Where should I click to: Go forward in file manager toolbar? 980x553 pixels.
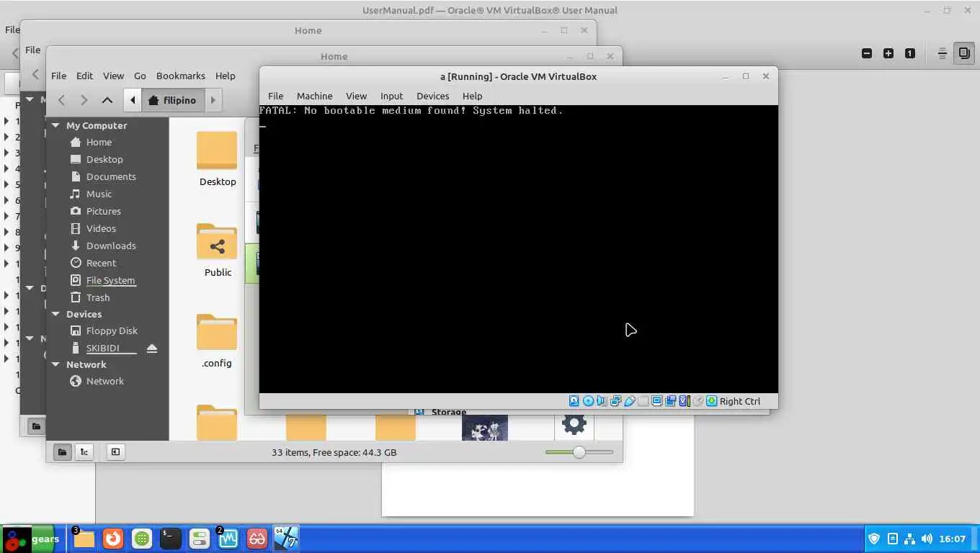tap(84, 100)
